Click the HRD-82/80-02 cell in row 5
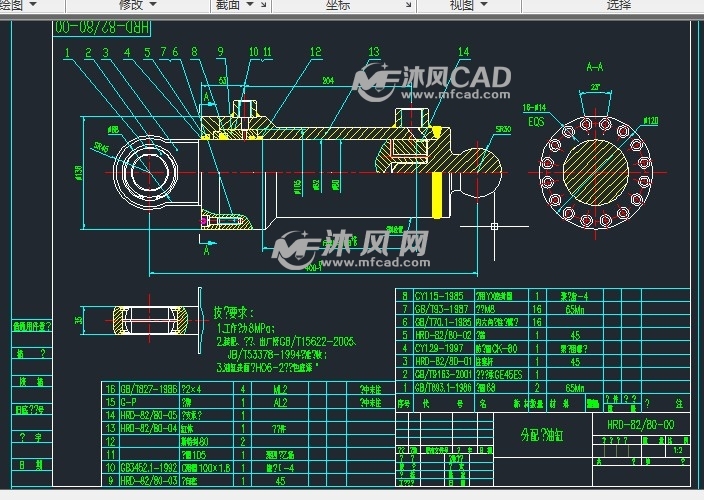Screen dimensions: 704x500 pos(443,335)
